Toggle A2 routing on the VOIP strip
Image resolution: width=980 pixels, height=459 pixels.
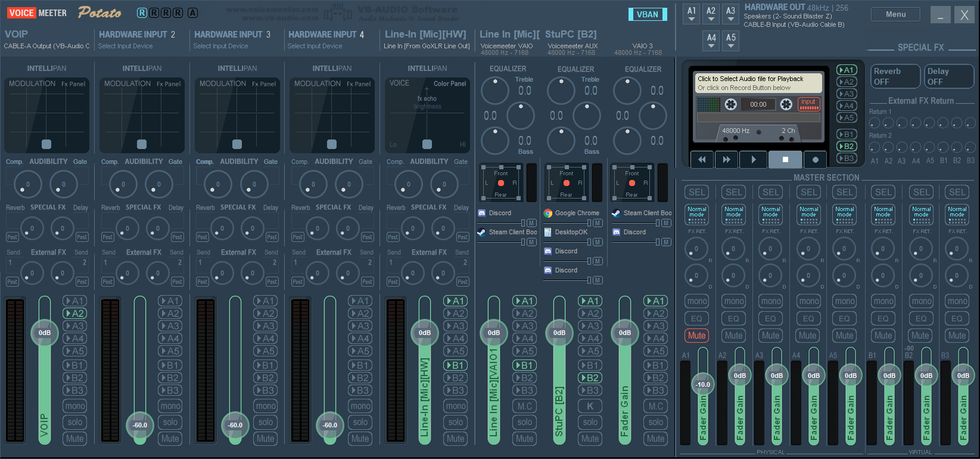[x=75, y=314]
